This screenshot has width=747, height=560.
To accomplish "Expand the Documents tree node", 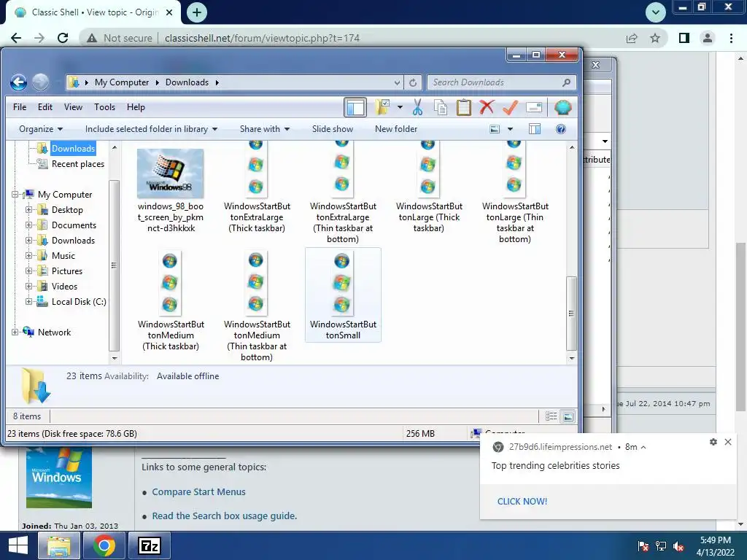I will pos(28,225).
